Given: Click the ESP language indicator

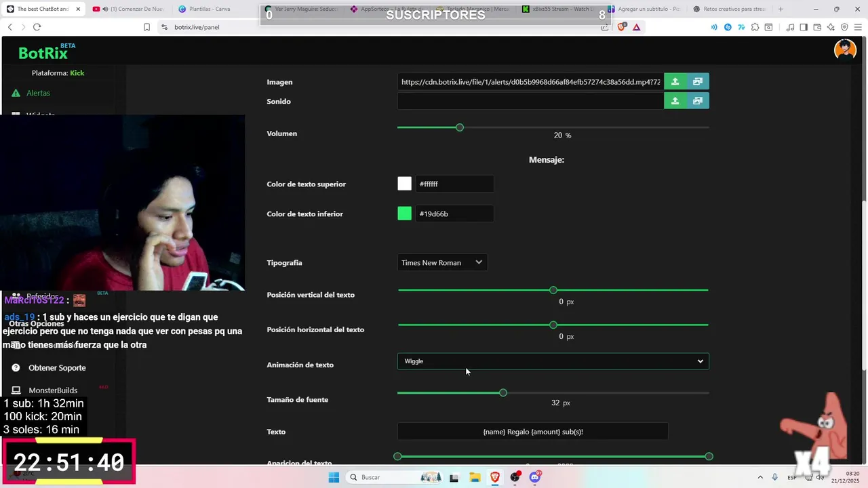Looking at the screenshot, I should [792, 477].
